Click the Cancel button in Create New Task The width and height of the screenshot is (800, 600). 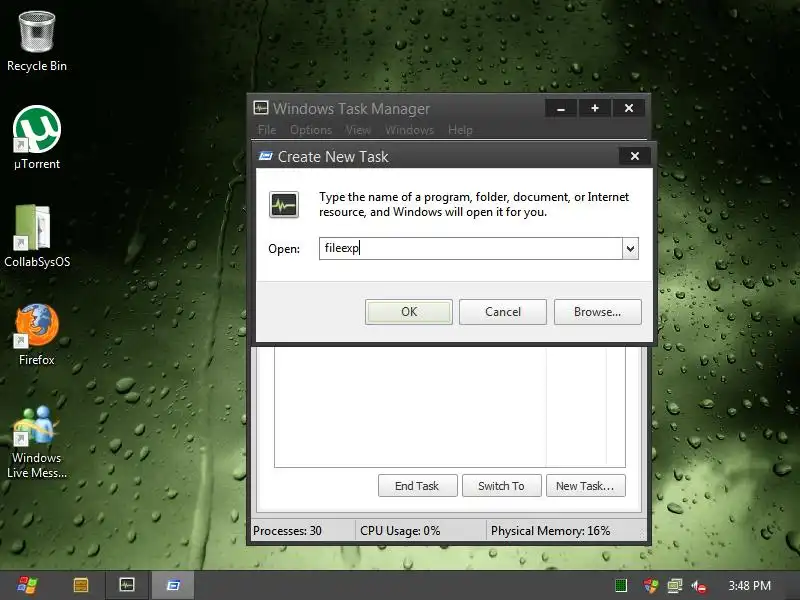pyautogui.click(x=503, y=312)
